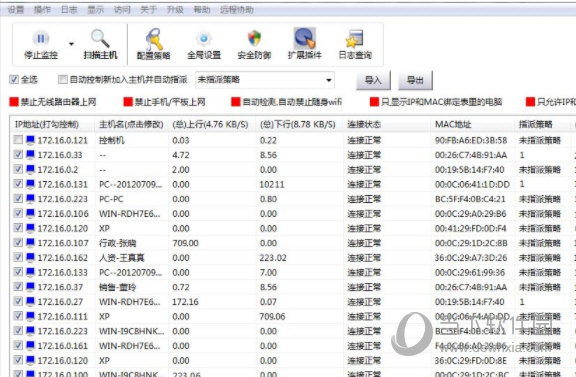Click the computer icon for 172.16.0.121
The image size is (576, 377).
tap(30, 140)
